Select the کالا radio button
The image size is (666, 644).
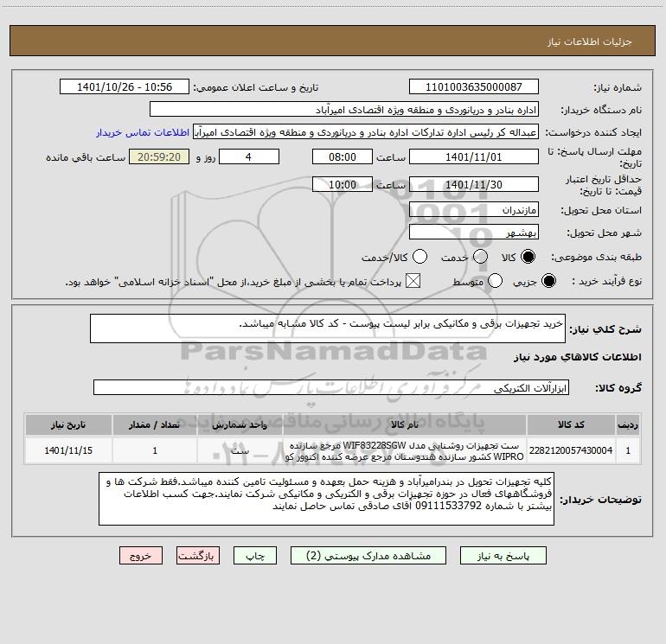(528, 257)
